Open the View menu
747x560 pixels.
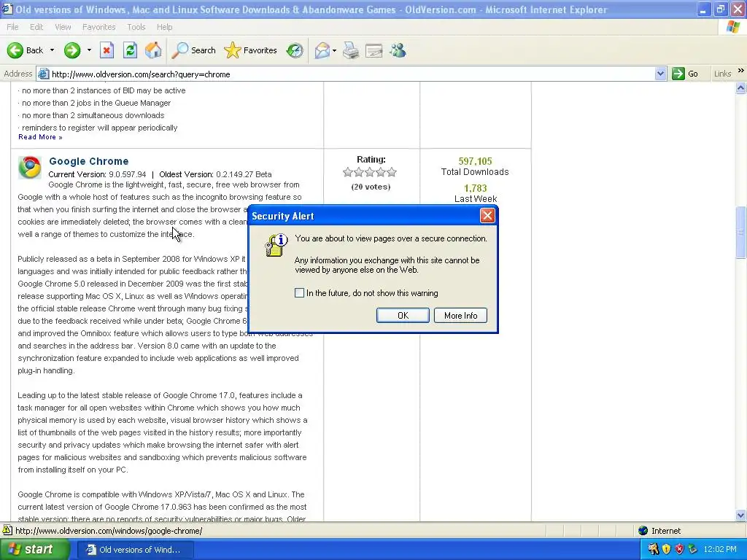(63, 27)
